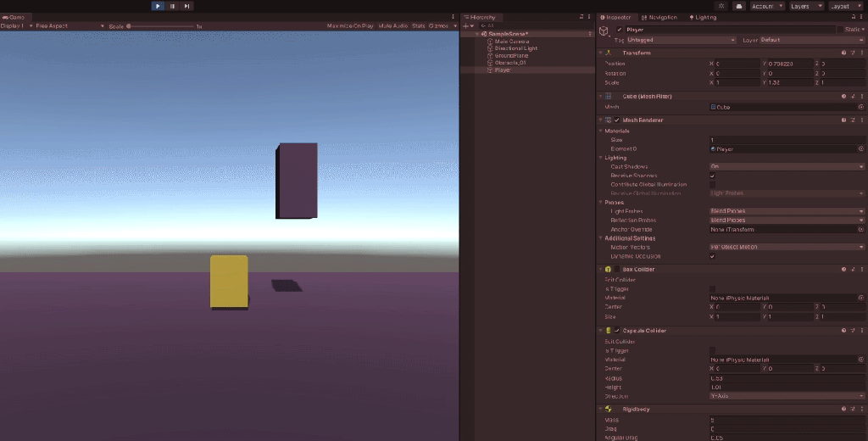Toggle the Box Collider enabled checkbox
The image size is (868, 441).
(x=617, y=269)
